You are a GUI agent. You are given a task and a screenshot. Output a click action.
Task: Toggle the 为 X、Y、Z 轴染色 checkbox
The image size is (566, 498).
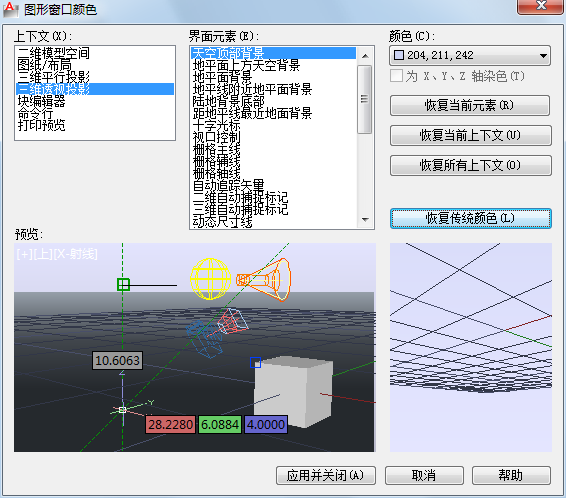(396, 76)
